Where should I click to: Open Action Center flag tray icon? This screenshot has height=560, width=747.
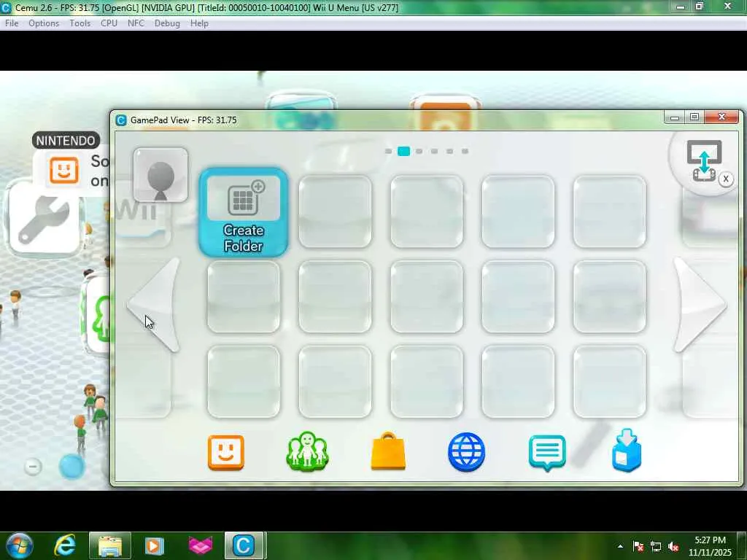point(638,546)
